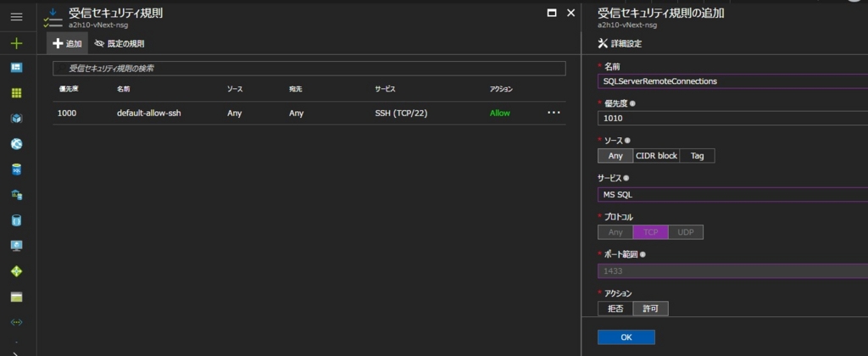Click info icon next to ソース

coord(627,141)
